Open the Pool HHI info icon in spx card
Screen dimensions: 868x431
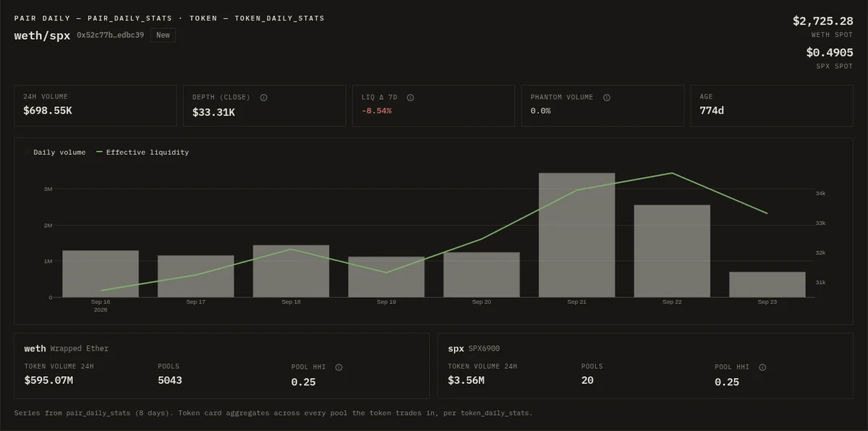click(x=762, y=367)
